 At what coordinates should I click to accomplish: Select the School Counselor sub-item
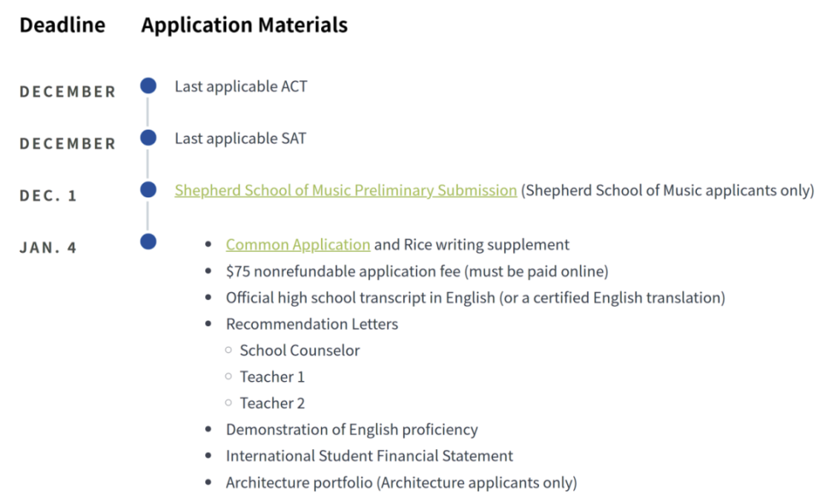point(300,350)
